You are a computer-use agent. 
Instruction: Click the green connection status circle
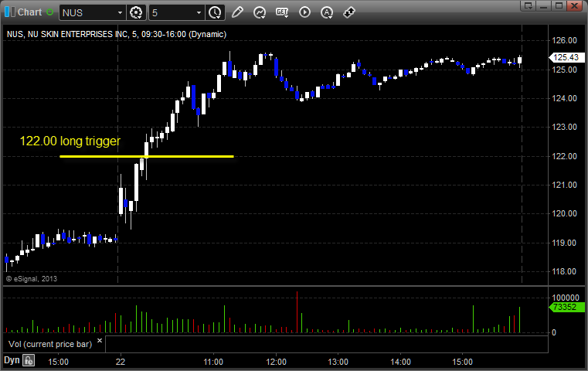pyautogui.click(x=49, y=12)
